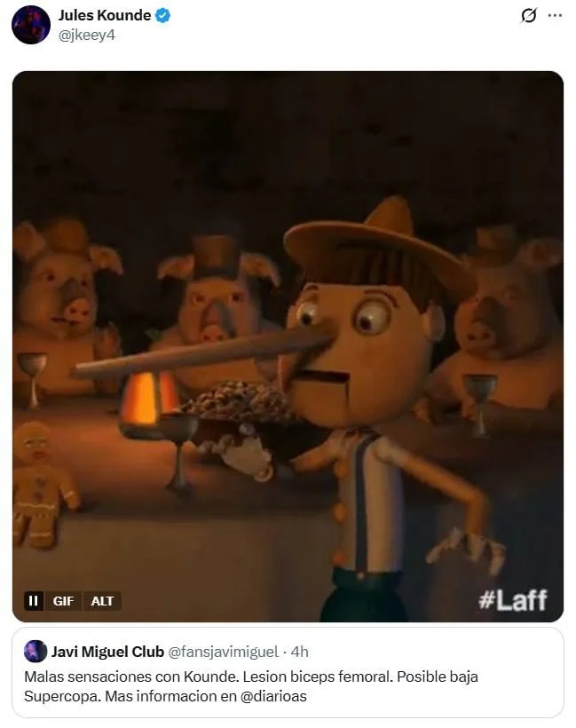Click the gingerbread man in the GIF

click(42, 485)
